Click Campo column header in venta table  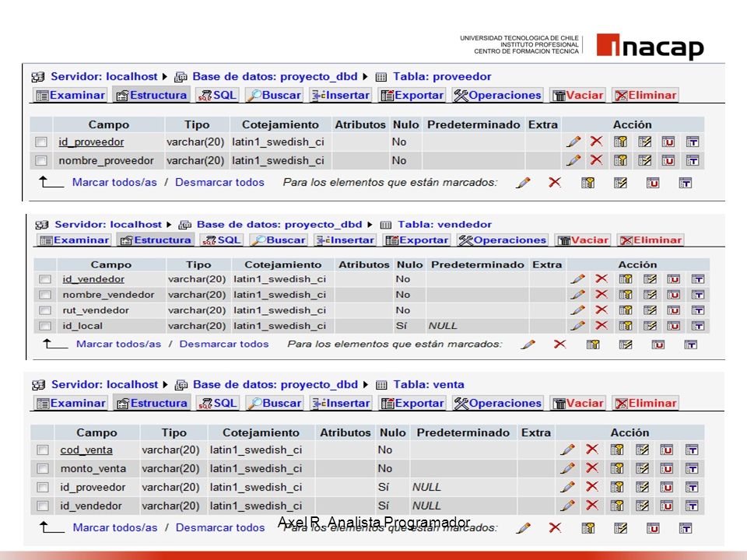click(96, 433)
